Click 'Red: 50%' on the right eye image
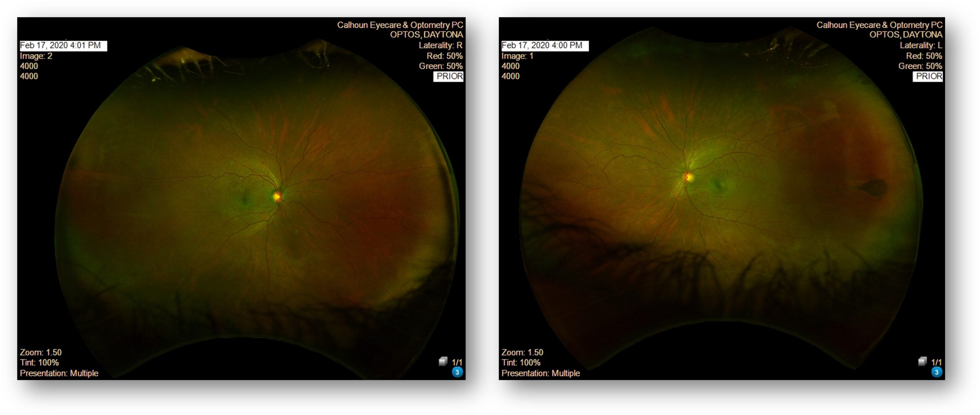 444,56
